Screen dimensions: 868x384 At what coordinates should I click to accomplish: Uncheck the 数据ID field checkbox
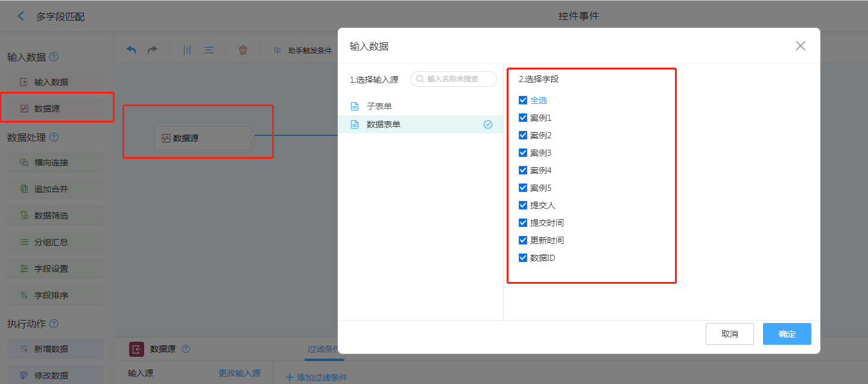523,258
